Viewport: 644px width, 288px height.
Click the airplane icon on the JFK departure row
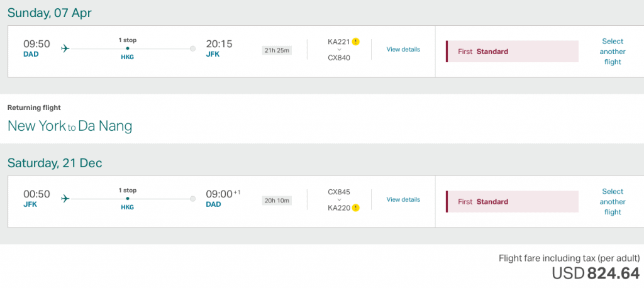click(65, 199)
